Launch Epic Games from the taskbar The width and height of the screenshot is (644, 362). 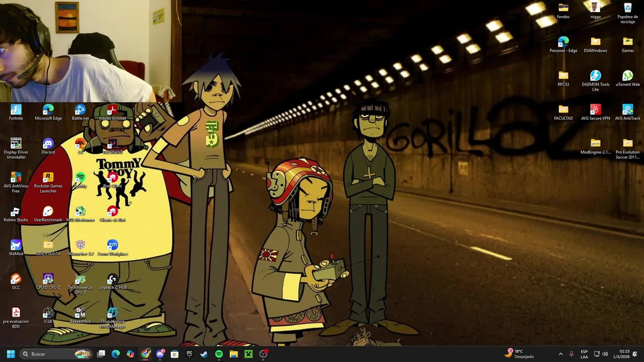[x=190, y=354]
